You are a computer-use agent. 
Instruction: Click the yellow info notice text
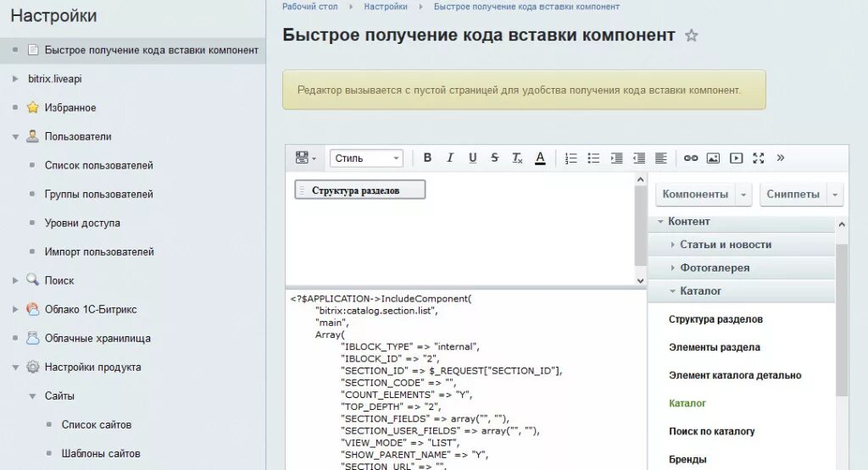coord(519,90)
